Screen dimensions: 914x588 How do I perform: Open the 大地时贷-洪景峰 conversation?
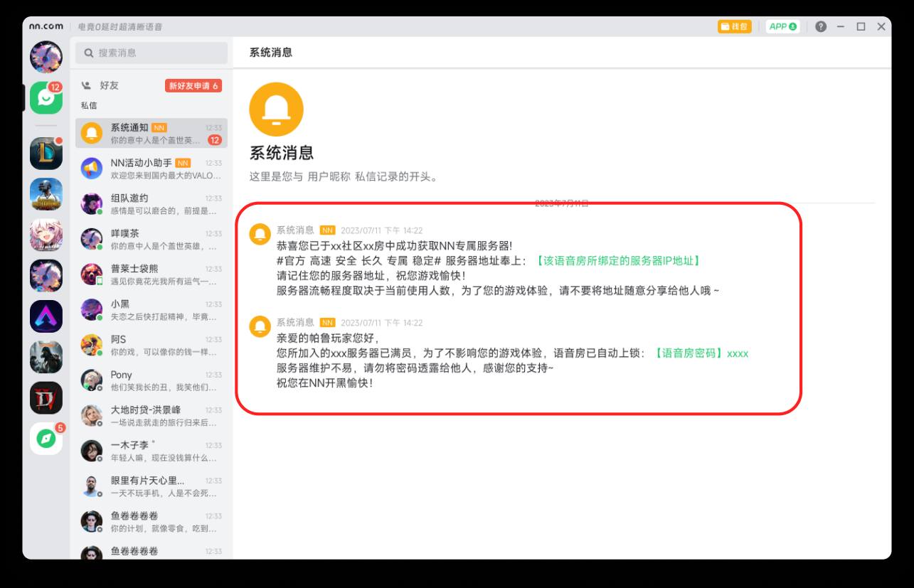152,415
